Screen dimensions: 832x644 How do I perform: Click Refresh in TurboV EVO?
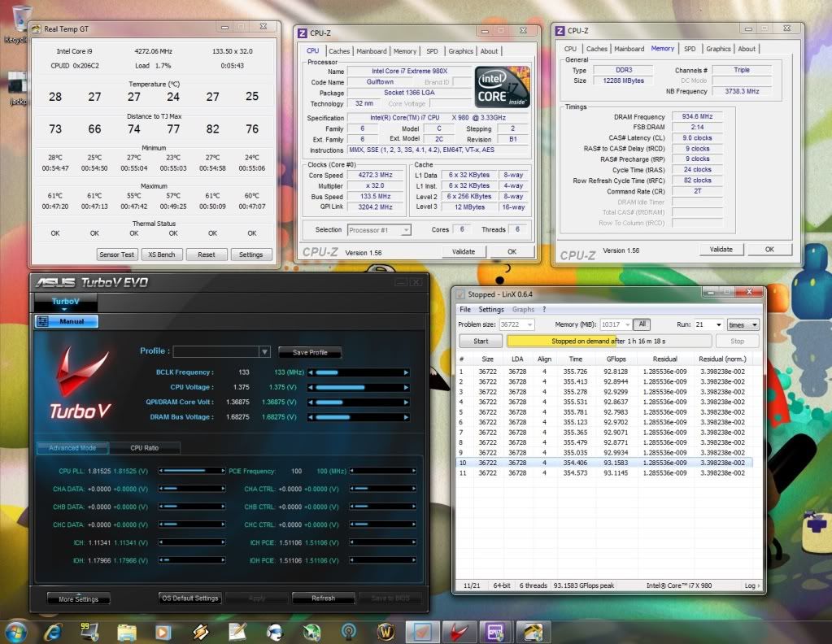(323, 598)
